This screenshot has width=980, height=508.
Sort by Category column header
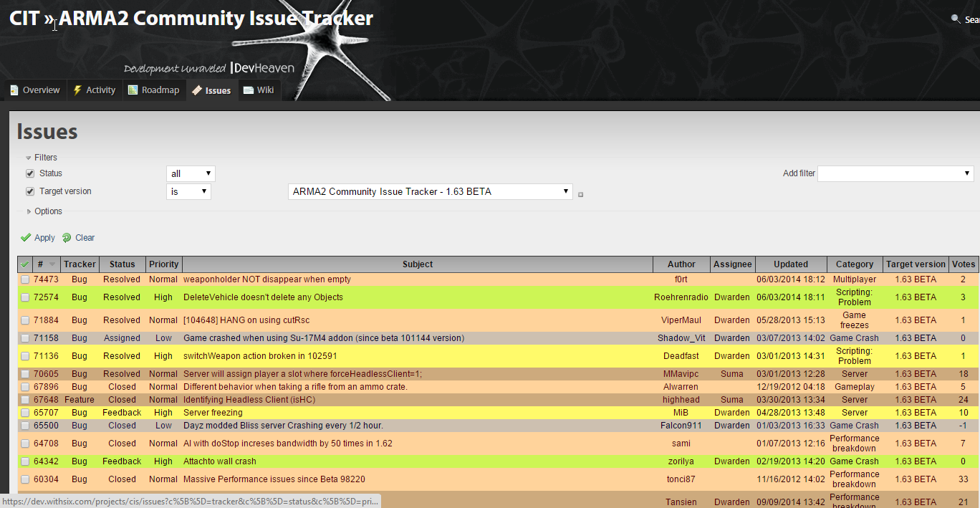point(855,264)
